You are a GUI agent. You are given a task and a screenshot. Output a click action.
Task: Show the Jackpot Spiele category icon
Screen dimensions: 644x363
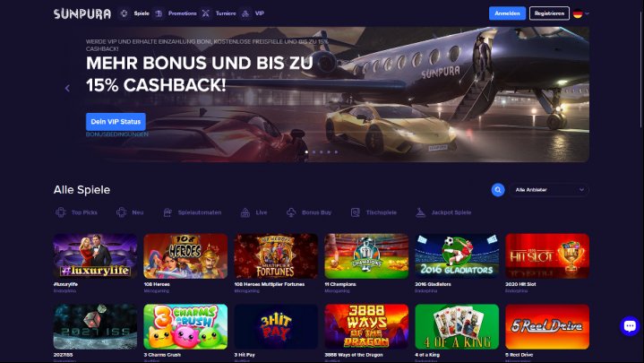[x=420, y=212]
